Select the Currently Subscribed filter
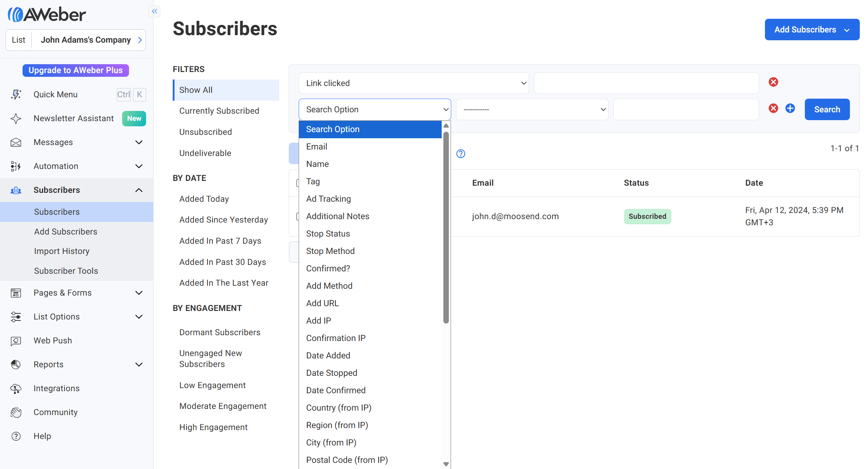 point(219,111)
